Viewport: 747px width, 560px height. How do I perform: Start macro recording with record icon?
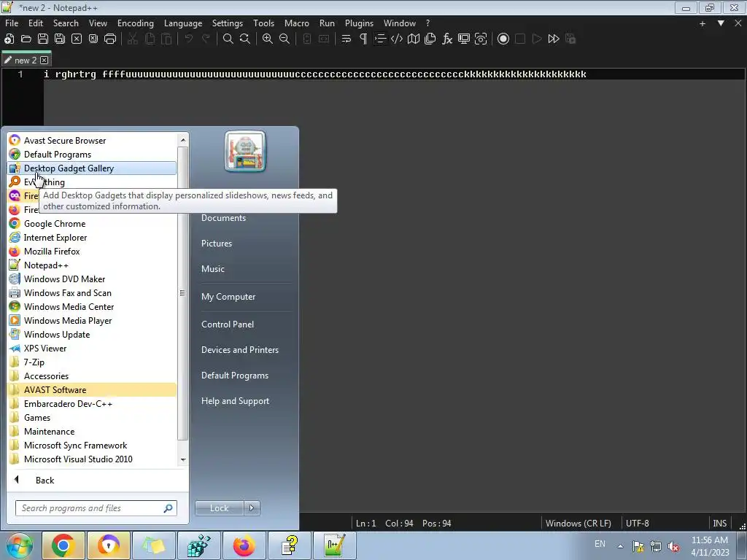[x=503, y=39]
